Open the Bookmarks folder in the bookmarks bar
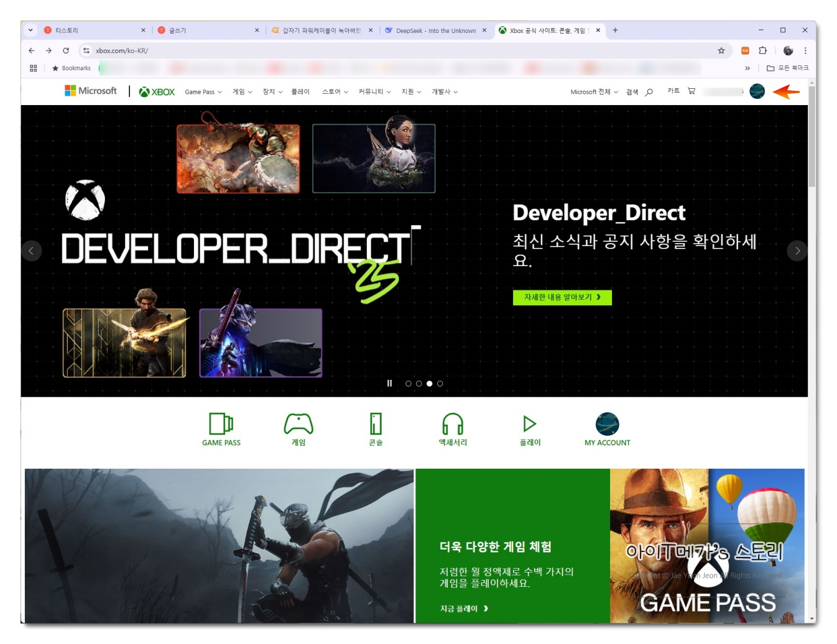The height and width of the screenshot is (644, 837). (x=72, y=68)
